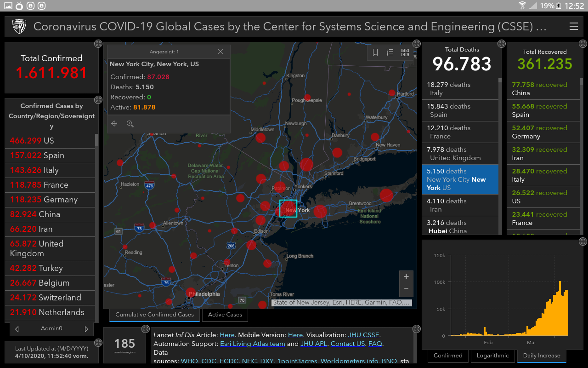Select Switzerland in confirmed cases list

point(50,298)
